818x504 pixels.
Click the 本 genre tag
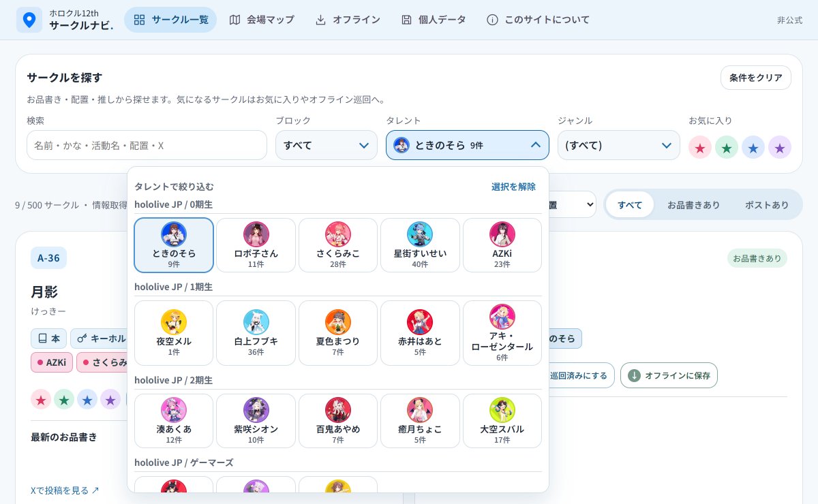click(48, 338)
